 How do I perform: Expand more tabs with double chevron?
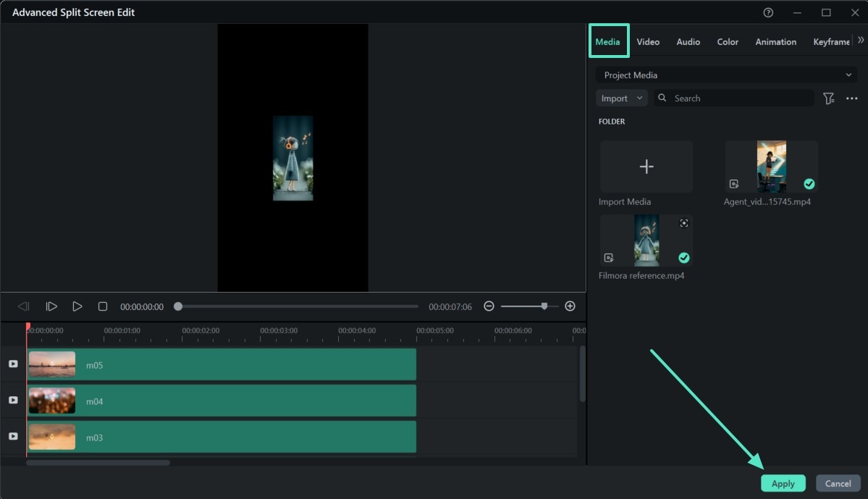pos(860,40)
